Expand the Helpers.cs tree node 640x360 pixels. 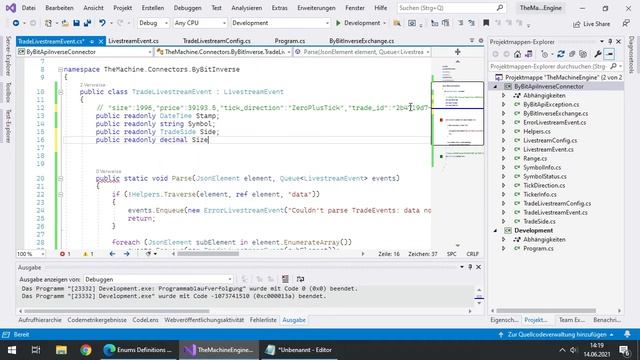click(504, 131)
